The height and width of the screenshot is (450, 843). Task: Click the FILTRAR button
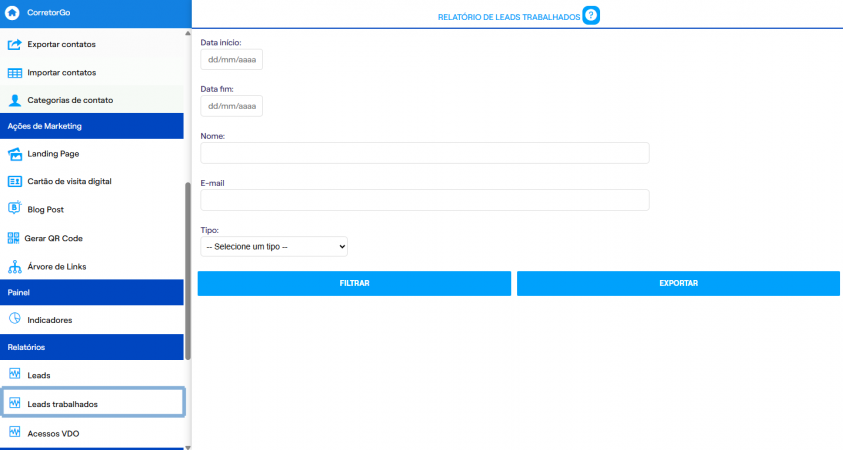(354, 283)
